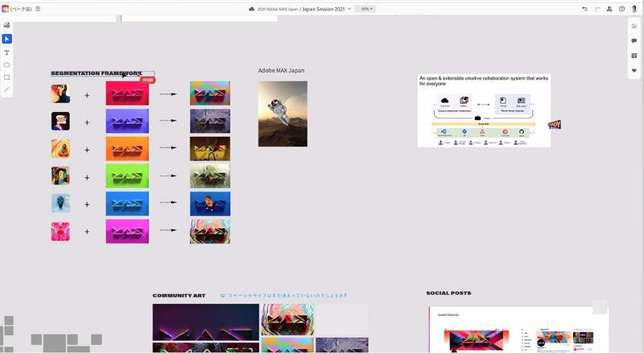Click the minimap navigator at bottom left
644x353 pixels.
coord(52,335)
